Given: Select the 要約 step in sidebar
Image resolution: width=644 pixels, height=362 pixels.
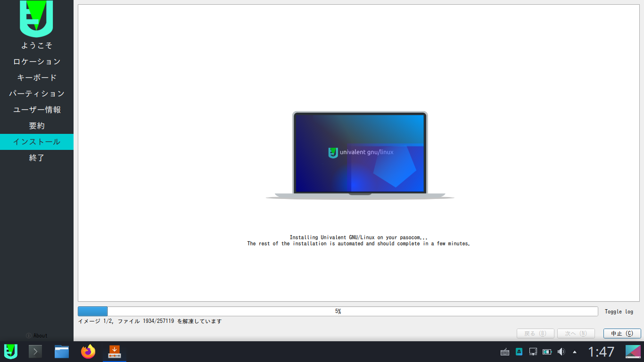Looking at the screenshot, I should coord(37,126).
